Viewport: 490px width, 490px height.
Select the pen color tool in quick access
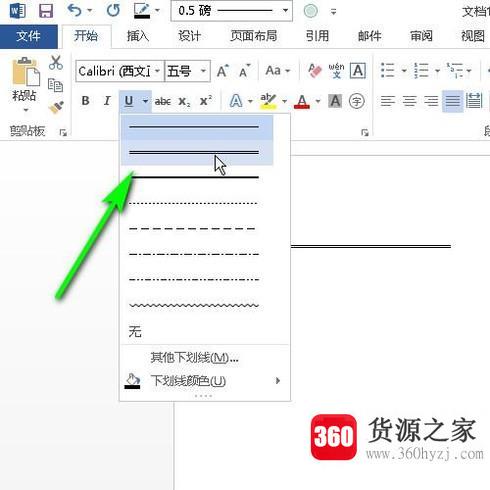tap(142, 11)
